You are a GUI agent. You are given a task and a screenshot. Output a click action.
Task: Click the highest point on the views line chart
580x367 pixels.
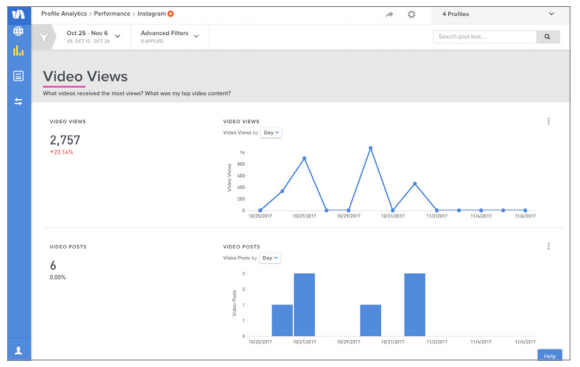pyautogui.click(x=371, y=148)
